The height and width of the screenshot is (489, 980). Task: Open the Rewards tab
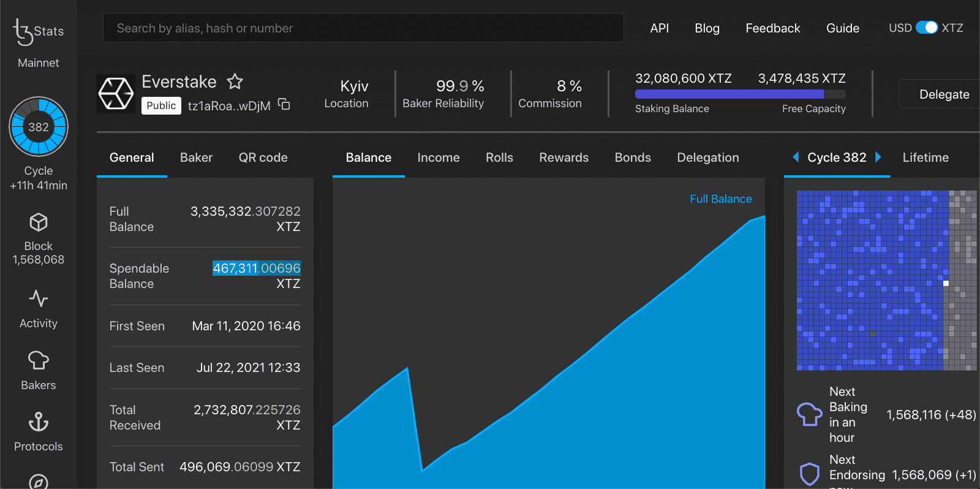point(563,157)
